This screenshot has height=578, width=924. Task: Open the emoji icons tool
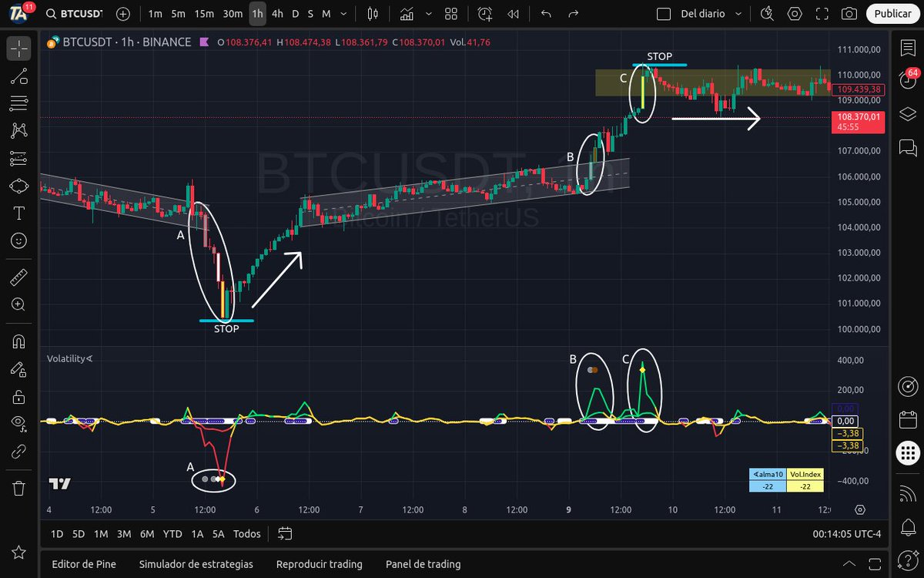coord(19,241)
